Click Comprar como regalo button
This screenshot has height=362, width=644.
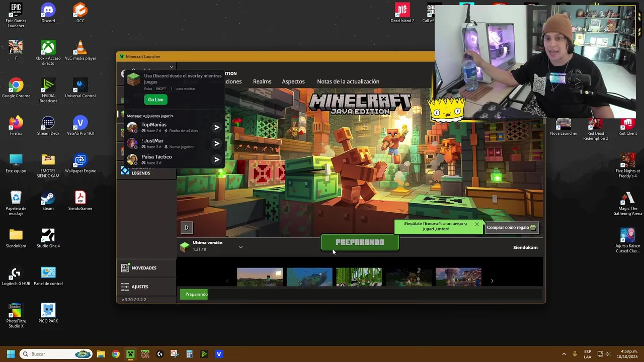point(512,228)
